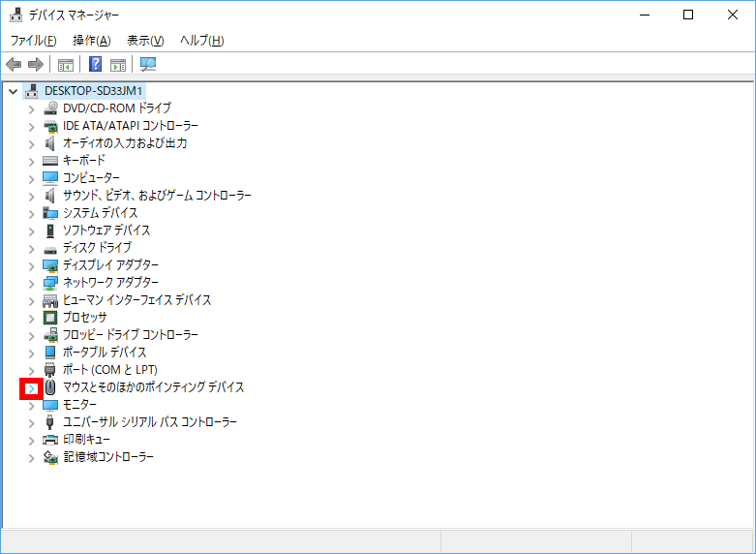
Task: Expand the コンピューター category
Action: [x=31, y=179]
